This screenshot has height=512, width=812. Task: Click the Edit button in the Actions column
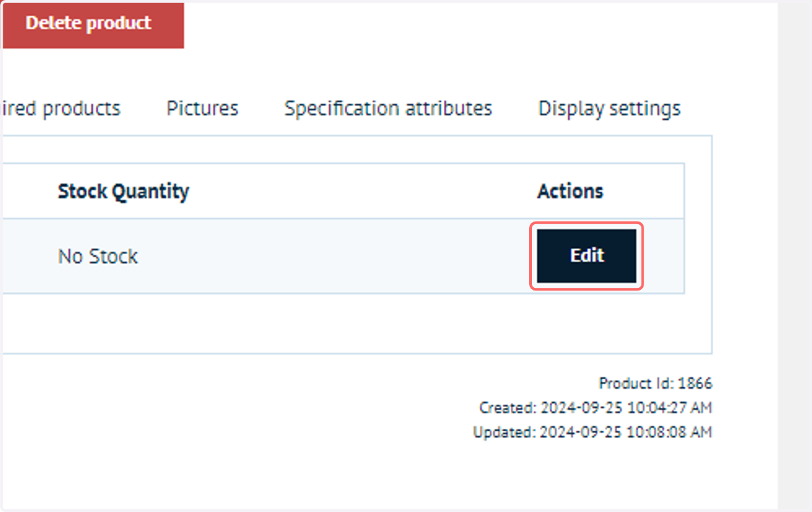click(587, 256)
